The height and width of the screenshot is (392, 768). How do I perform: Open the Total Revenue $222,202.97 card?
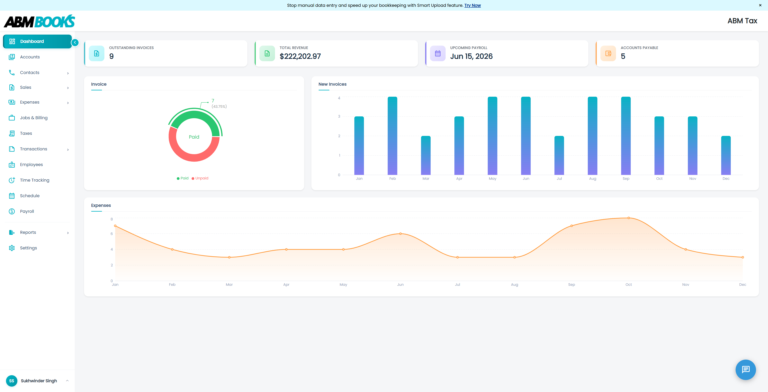click(x=336, y=53)
